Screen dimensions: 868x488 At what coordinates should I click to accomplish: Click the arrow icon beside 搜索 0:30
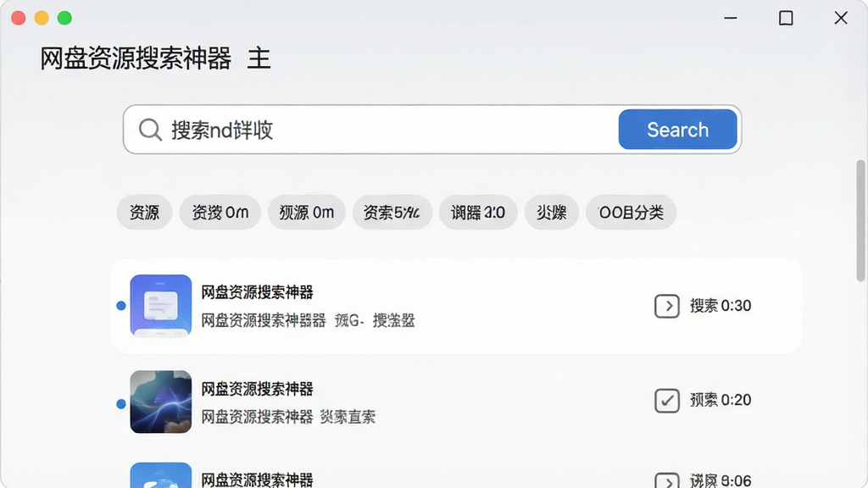coord(667,306)
